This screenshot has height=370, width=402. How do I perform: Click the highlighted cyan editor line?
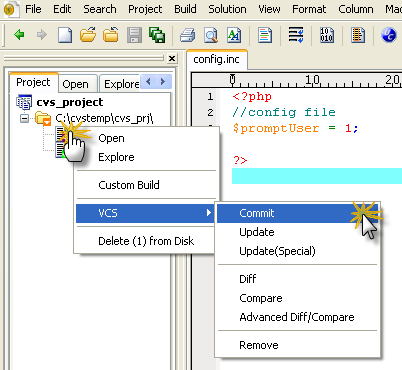click(317, 176)
